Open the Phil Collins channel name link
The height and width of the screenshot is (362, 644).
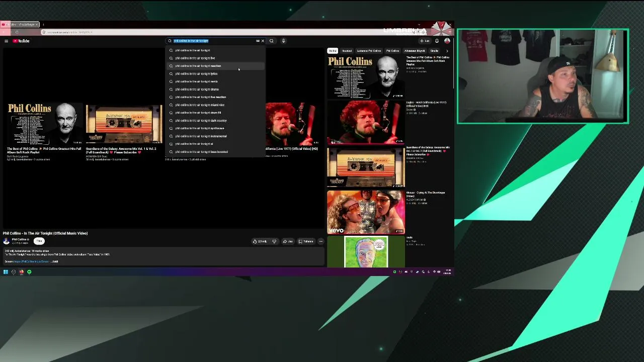(x=20, y=240)
